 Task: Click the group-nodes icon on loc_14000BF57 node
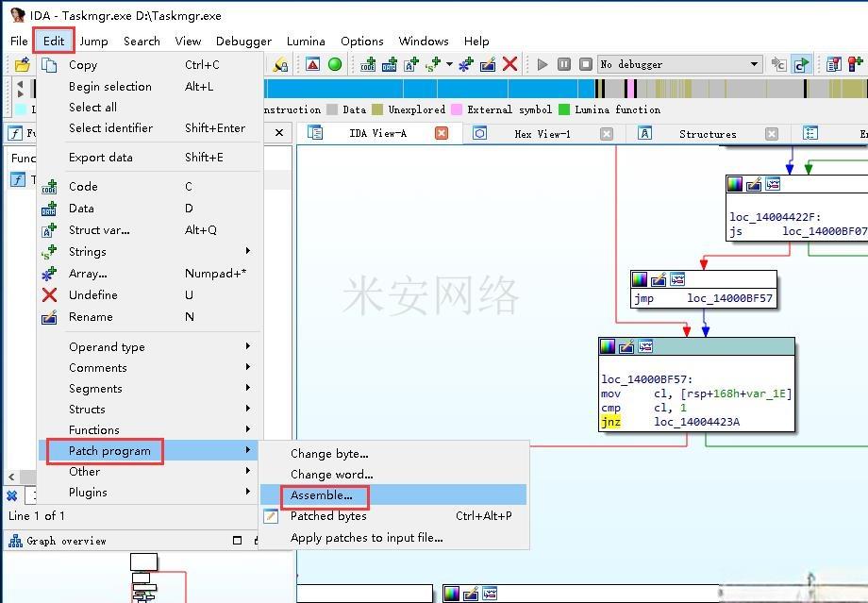pos(645,346)
